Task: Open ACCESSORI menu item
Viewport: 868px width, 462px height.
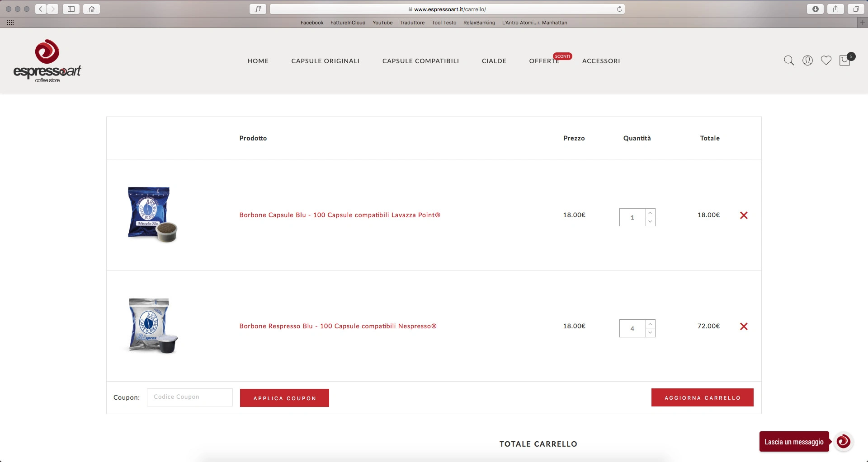Action: tap(601, 61)
